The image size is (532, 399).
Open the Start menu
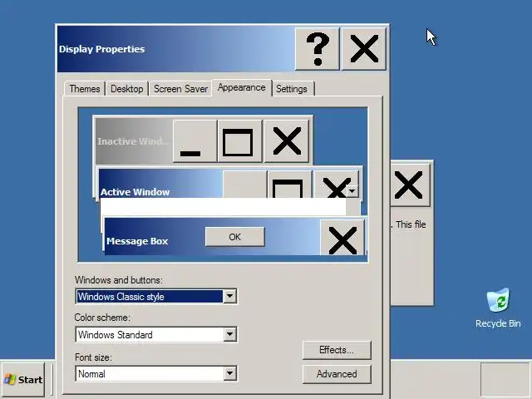[22, 379]
